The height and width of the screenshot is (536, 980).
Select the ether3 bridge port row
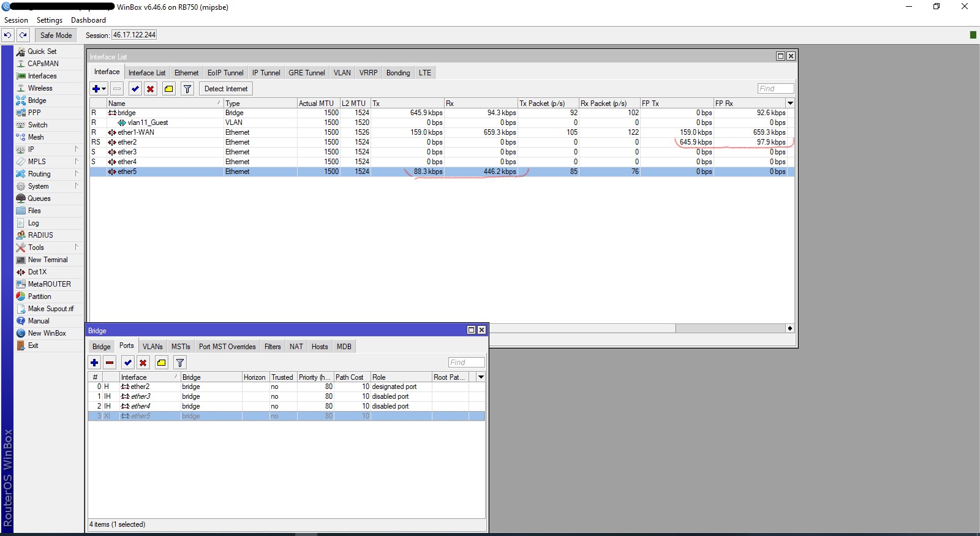click(287, 396)
